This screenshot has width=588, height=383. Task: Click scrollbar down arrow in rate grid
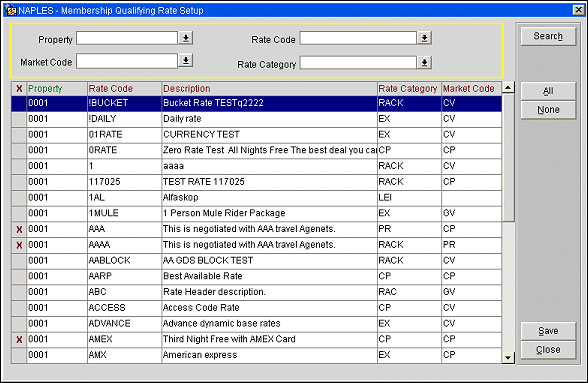(508, 357)
